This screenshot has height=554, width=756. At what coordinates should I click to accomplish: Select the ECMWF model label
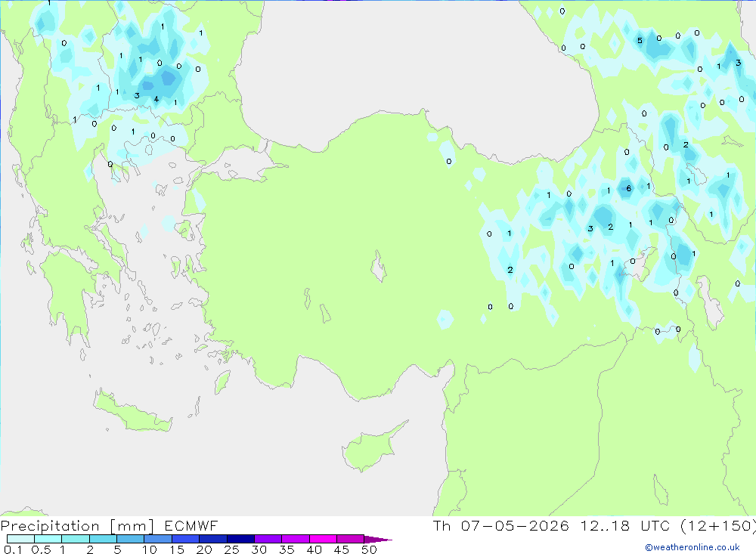pos(191,525)
